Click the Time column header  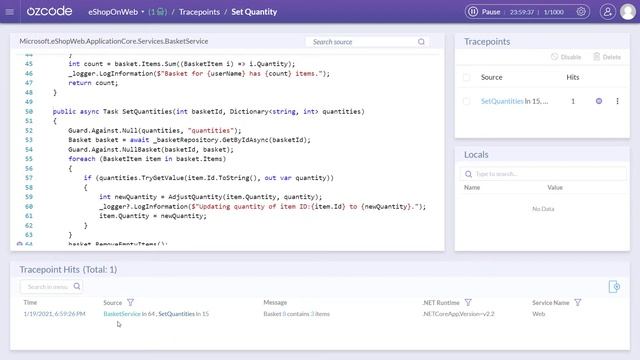coord(30,302)
